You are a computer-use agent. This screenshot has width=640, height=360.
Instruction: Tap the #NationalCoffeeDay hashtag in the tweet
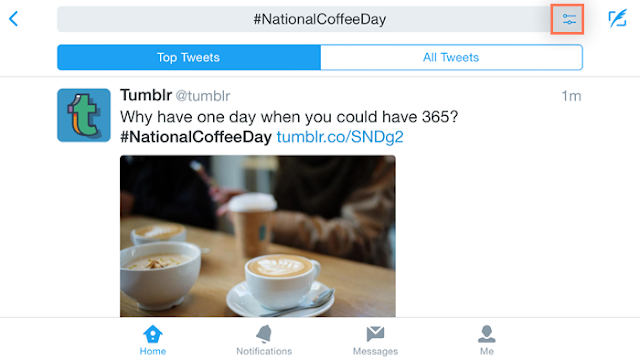point(196,137)
